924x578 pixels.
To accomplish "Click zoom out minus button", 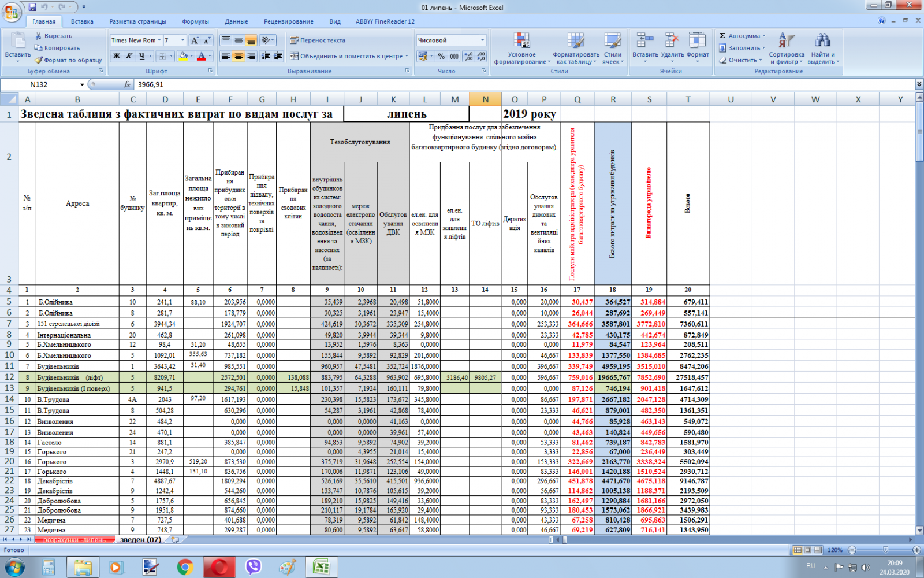I will (852, 550).
